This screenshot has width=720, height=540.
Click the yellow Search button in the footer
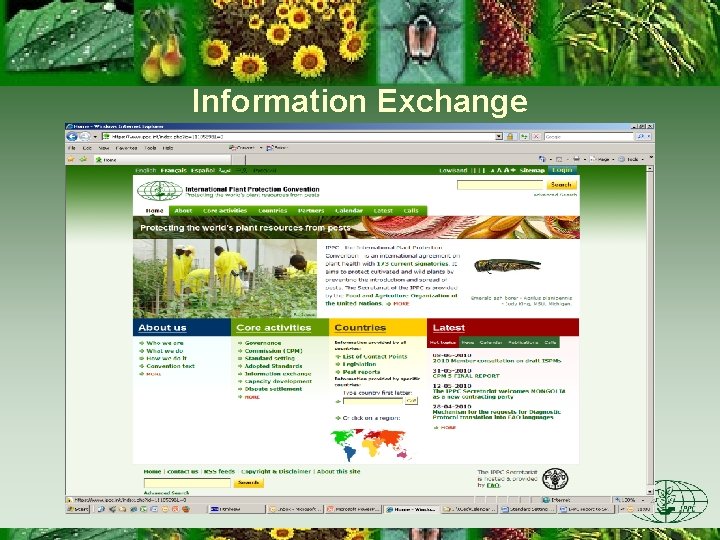coord(248,483)
